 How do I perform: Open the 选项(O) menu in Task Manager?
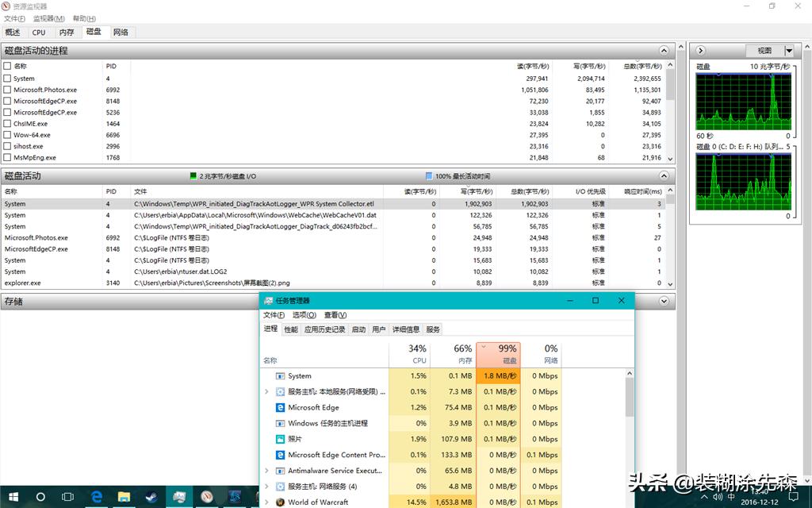[x=304, y=315]
